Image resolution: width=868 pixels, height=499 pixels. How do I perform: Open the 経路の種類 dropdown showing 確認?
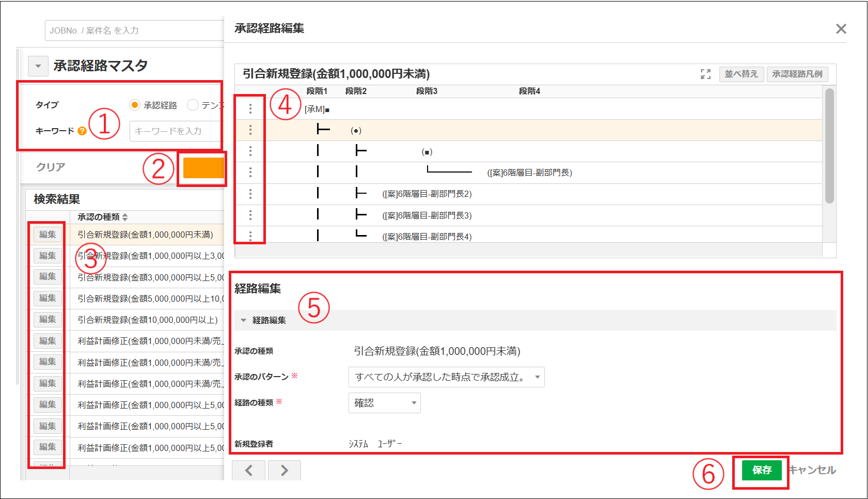384,403
